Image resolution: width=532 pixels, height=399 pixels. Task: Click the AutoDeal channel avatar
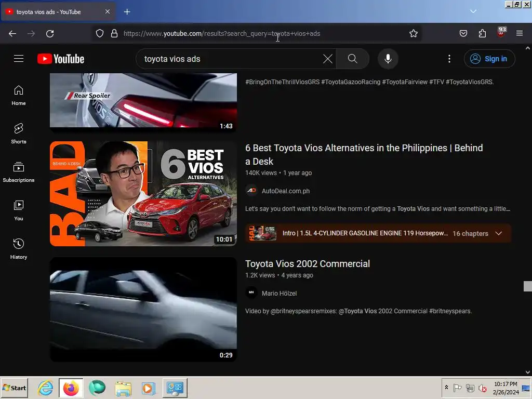(251, 191)
